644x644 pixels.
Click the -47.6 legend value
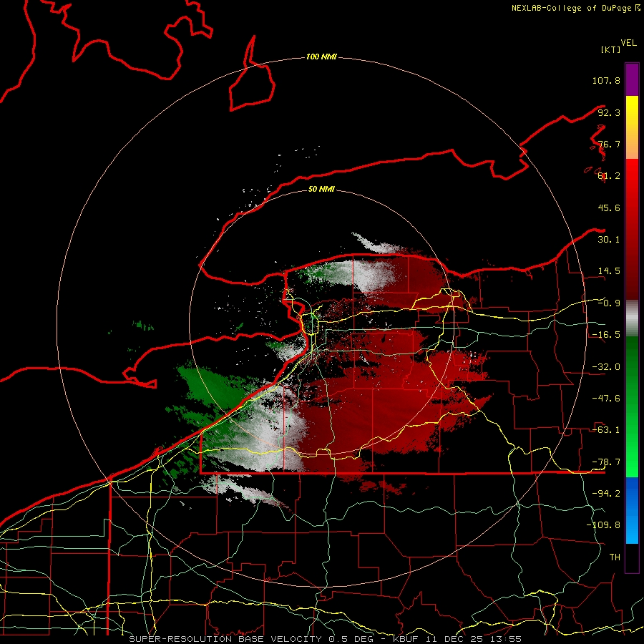[606, 399]
